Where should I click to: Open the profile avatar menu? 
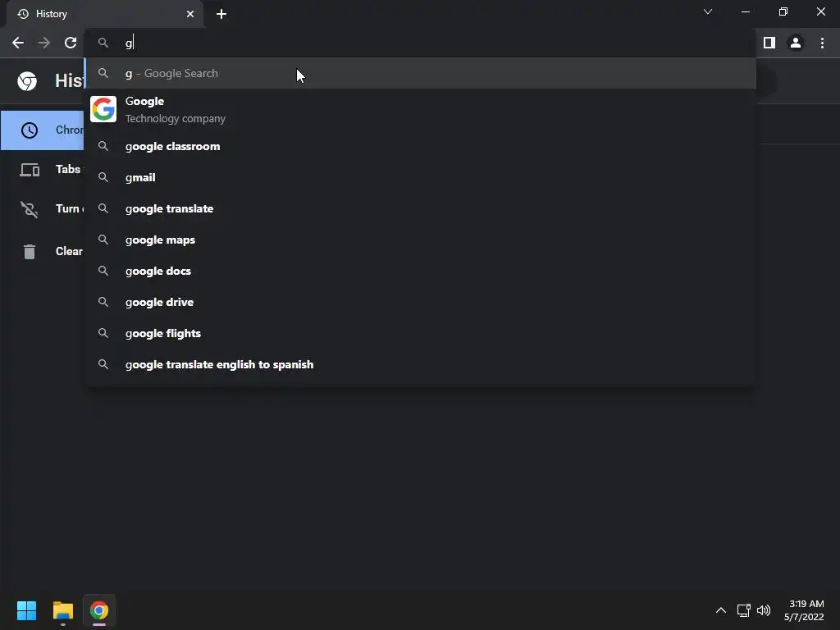pos(796,43)
